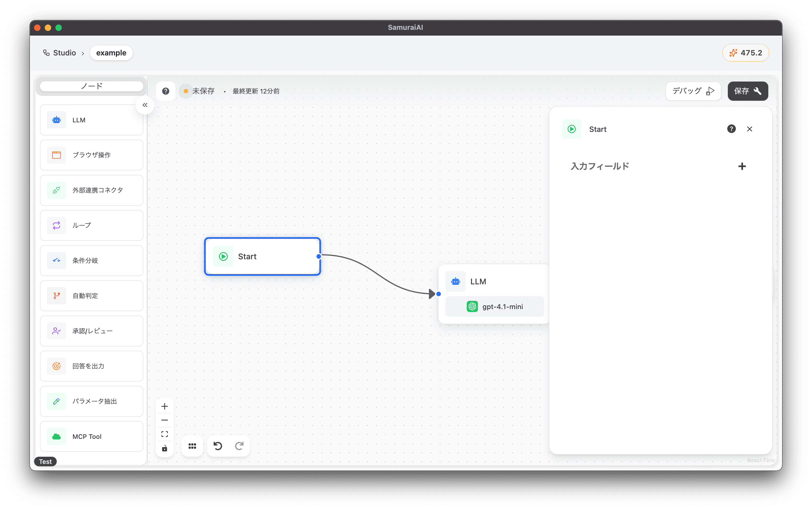Click the デバッグ button
Image resolution: width=812 pixels, height=510 pixels.
[x=693, y=91]
